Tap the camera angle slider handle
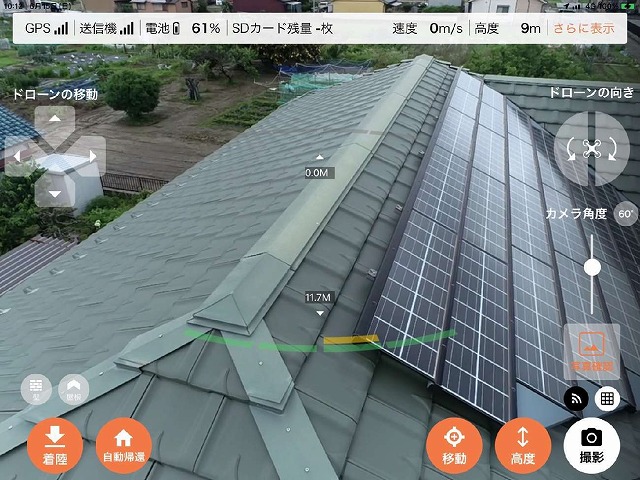The height and width of the screenshot is (480, 640). (x=592, y=268)
